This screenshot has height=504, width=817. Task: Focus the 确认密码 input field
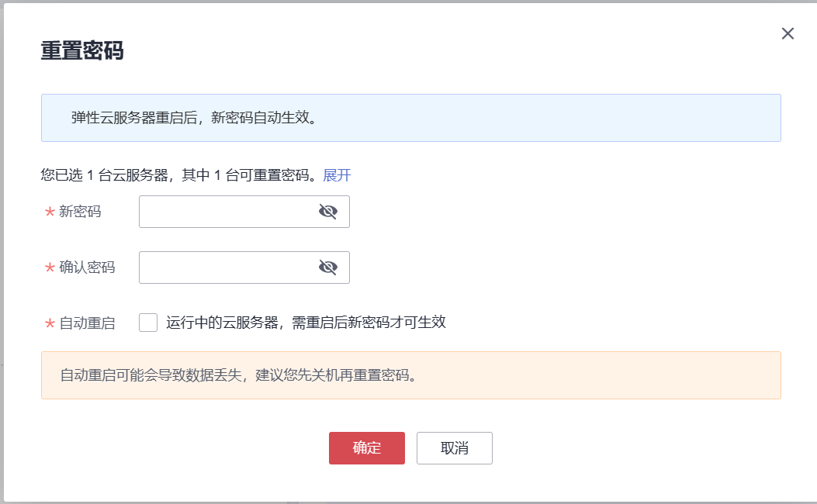click(227, 268)
